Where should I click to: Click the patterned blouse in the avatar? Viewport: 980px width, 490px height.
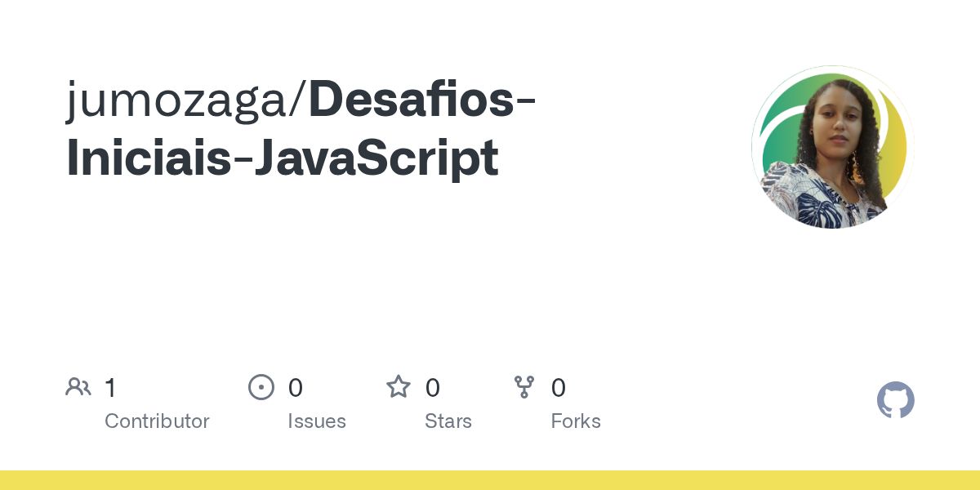pos(817,200)
